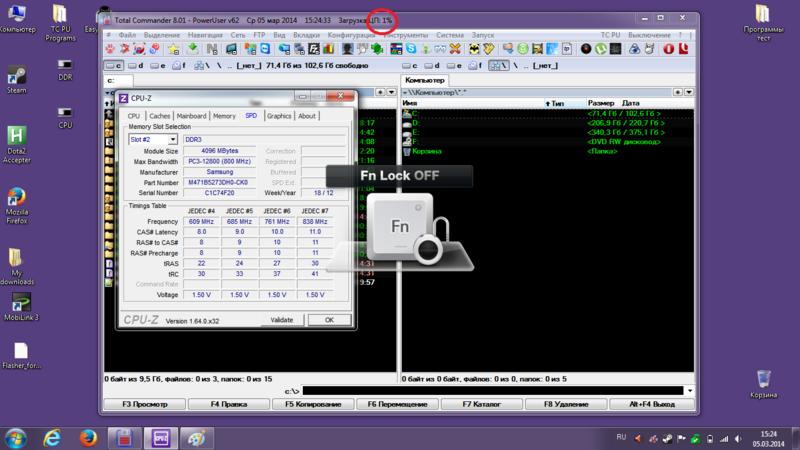Screen dimensions: 800x450
Task: Open the Файл menu
Action: click(x=127, y=35)
